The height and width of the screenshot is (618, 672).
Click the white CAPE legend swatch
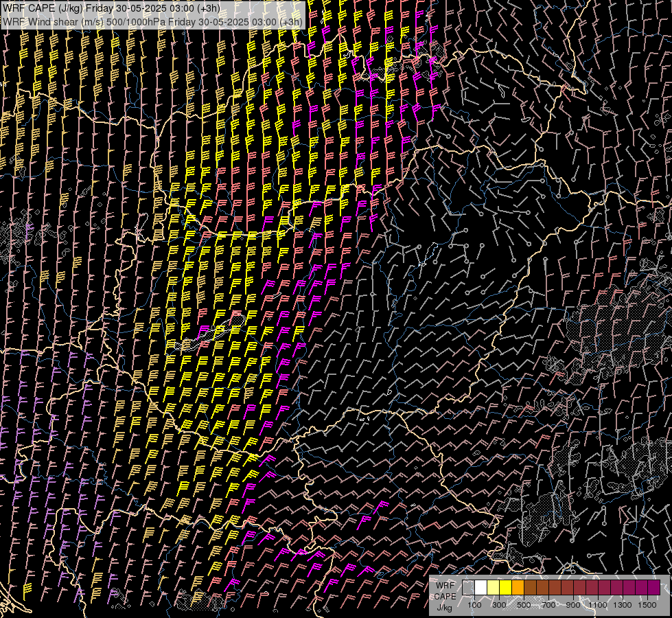[481, 587]
